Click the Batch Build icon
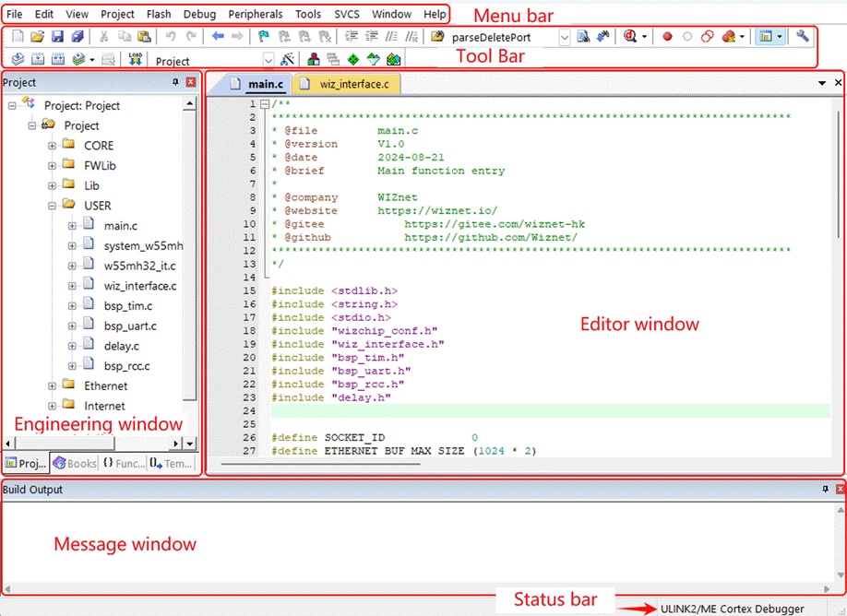This screenshot has width=847, height=616. [x=78, y=59]
